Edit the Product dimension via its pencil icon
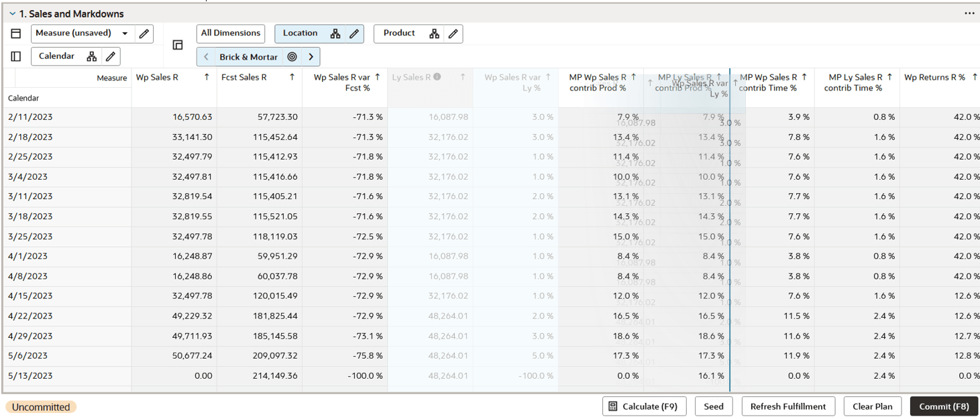The image size is (980, 419). [453, 34]
